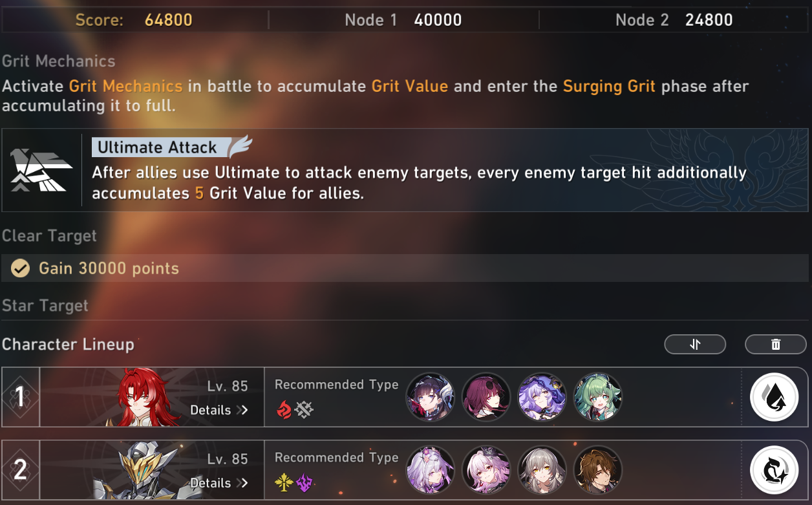This screenshot has height=505, width=812.
Task: Click the Imaginary element icon in team 2
Action: tap(284, 482)
